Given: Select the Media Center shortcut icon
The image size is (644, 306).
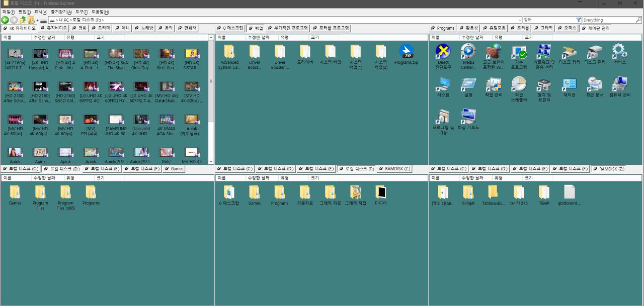Looking at the screenshot, I should click(x=468, y=51).
